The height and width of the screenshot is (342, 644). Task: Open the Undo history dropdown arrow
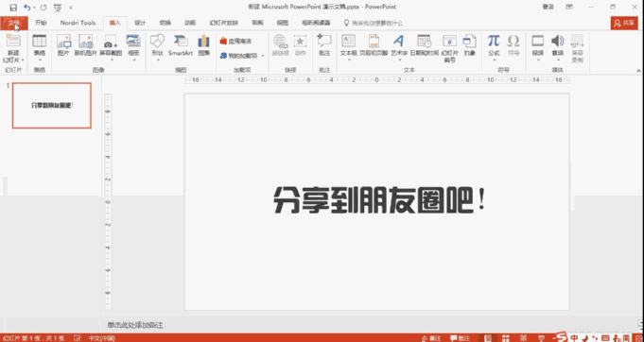(34, 8)
